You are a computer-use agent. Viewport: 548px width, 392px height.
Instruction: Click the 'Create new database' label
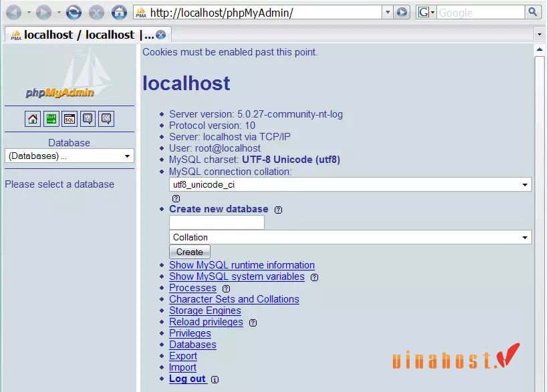coord(219,209)
